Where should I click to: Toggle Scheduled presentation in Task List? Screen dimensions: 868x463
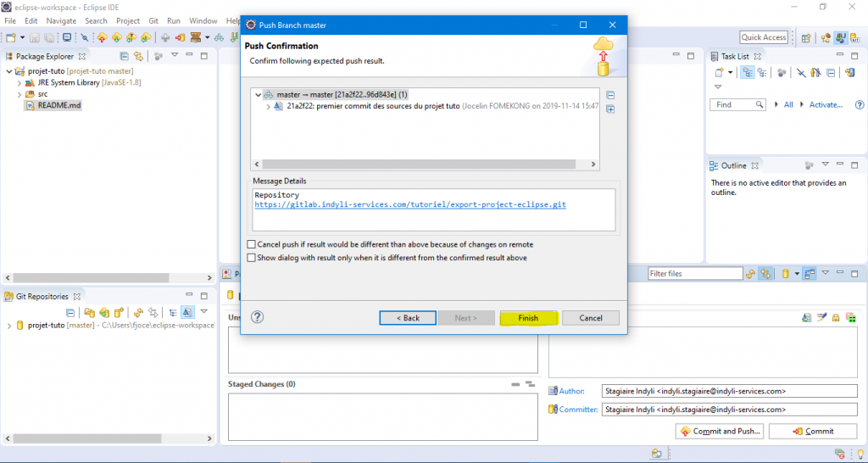point(762,73)
